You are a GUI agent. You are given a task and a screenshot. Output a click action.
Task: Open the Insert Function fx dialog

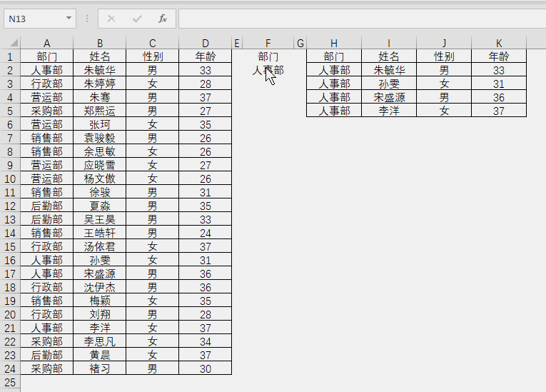(163, 19)
